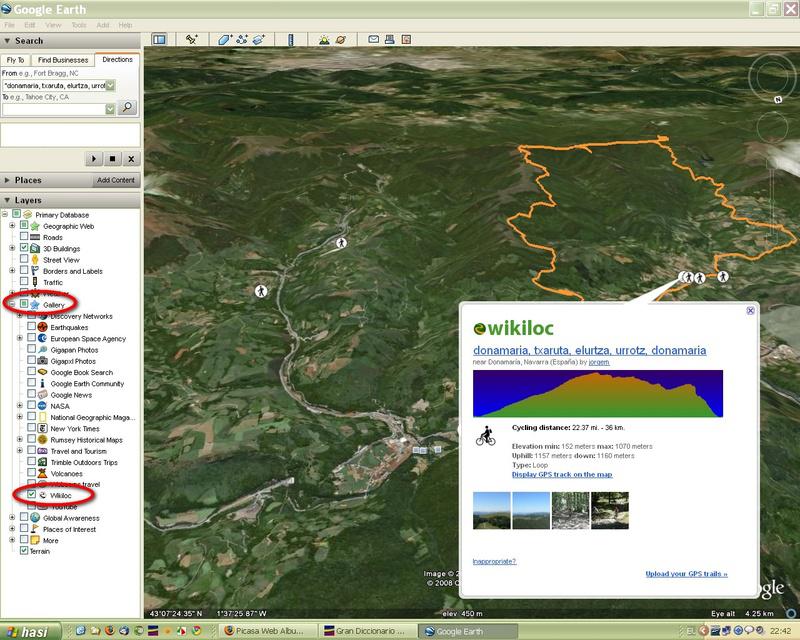The image size is (800, 640).
Task: Expand the Geographic Web tree node
Action: (12, 225)
